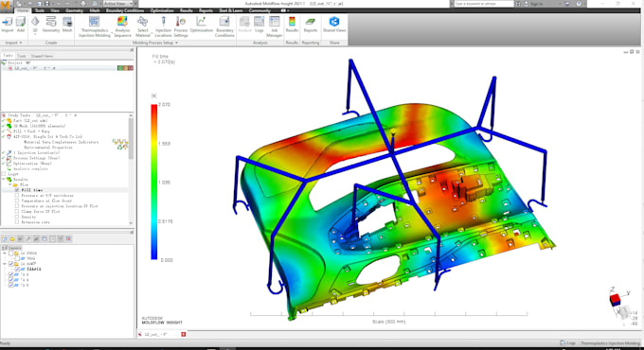Uncheck the Fill time result

tap(17, 190)
